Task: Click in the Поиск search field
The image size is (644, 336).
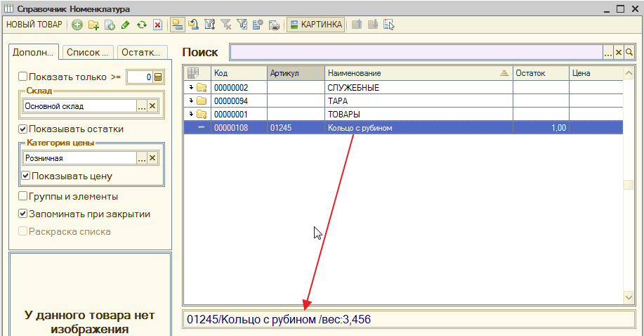Action: (x=416, y=52)
